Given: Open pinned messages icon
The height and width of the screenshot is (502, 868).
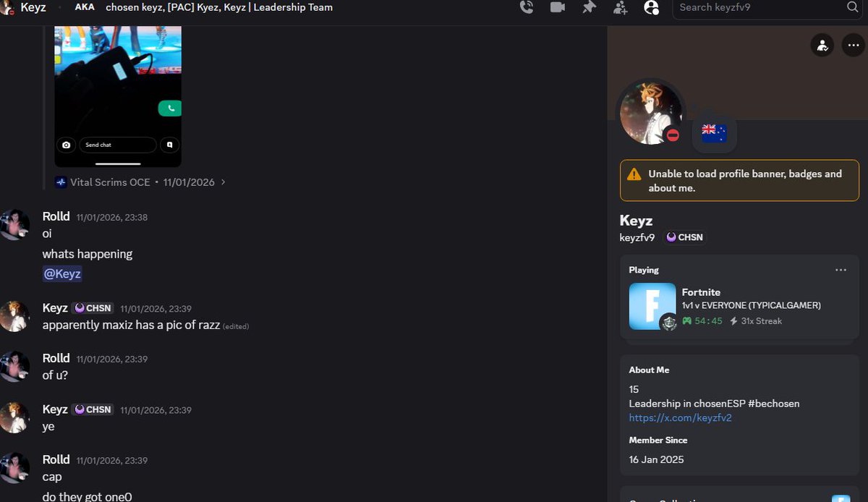Looking at the screenshot, I should coord(590,7).
